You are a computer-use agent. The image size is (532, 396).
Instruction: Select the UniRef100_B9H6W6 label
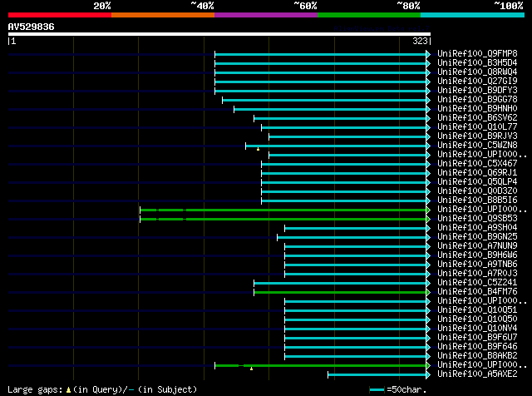click(x=477, y=255)
